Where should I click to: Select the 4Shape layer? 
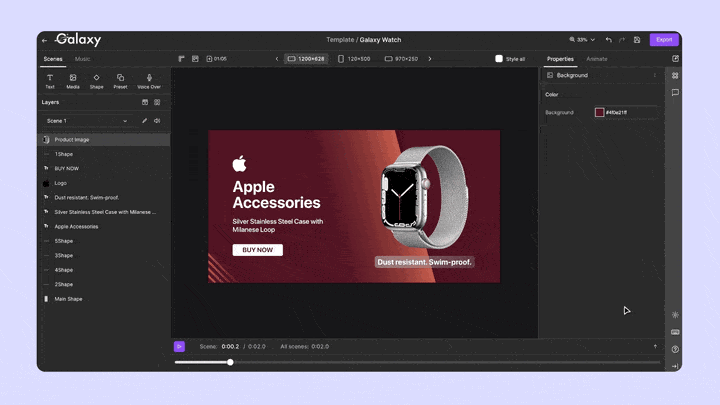104,270
